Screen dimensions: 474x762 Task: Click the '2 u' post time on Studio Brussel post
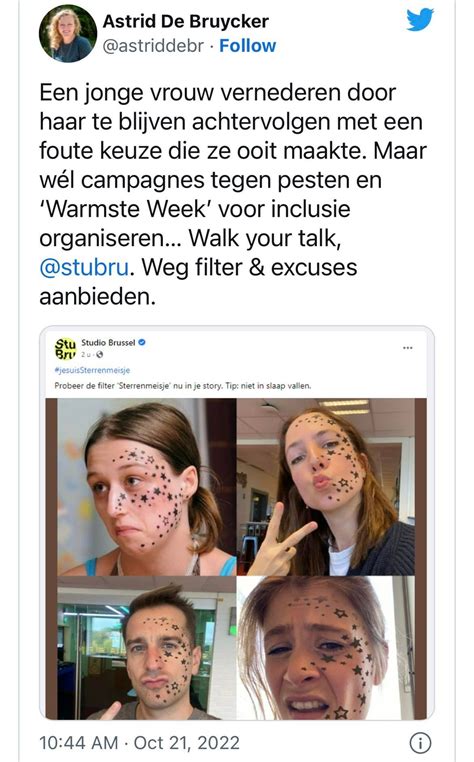(86, 354)
